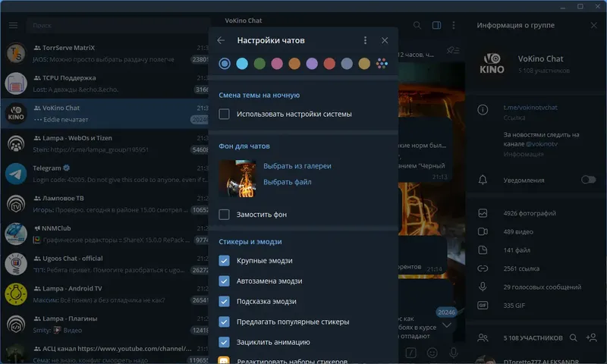
Task: Toggle emoji suggestions checkbox
Action: click(x=224, y=301)
